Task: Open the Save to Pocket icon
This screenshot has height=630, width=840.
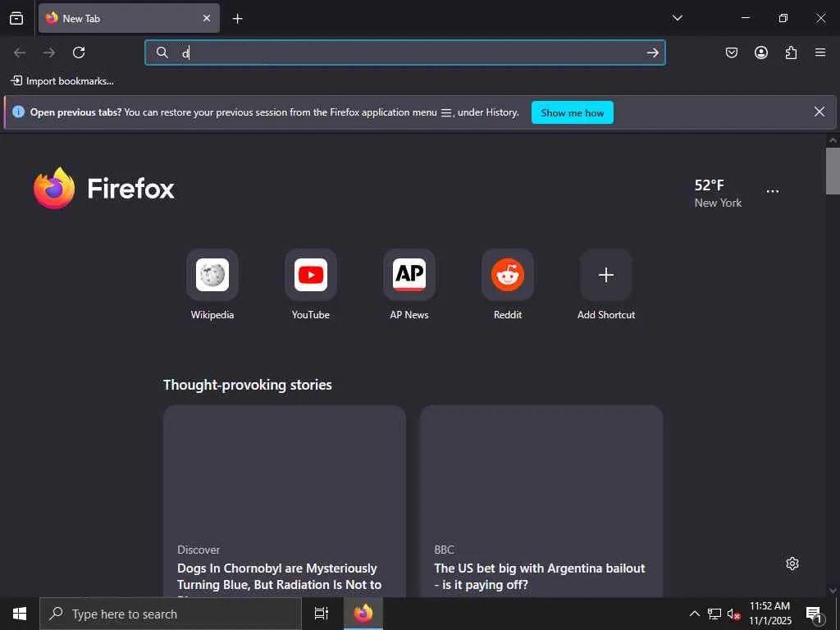Action: coord(731,52)
